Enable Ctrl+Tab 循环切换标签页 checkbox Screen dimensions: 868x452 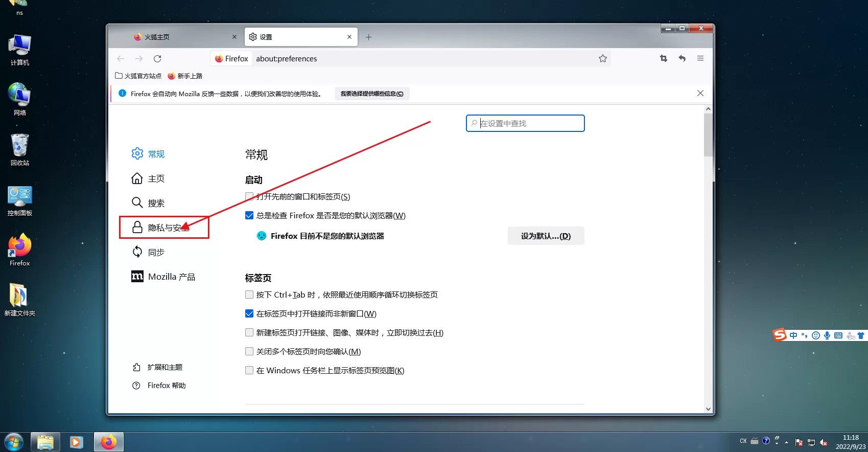(249, 295)
